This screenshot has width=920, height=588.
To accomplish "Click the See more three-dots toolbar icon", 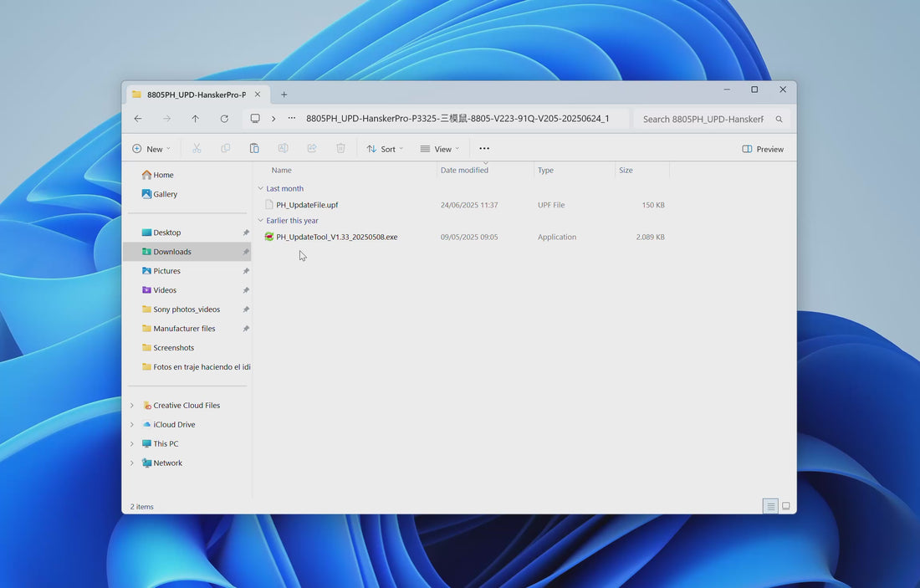I will click(484, 149).
